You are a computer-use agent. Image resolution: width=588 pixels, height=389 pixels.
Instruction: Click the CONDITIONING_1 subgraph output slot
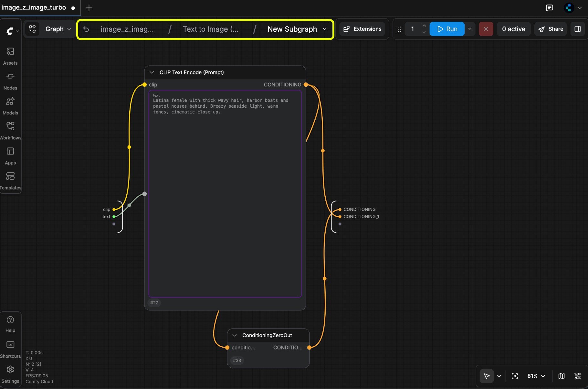340,217
